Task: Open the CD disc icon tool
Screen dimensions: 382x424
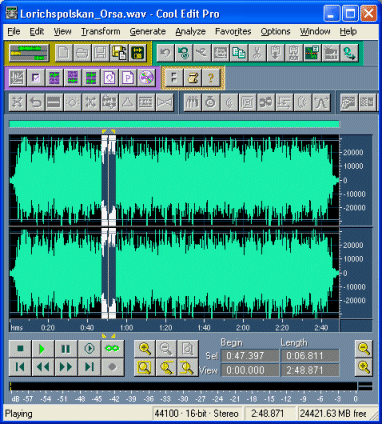Action: (146, 78)
